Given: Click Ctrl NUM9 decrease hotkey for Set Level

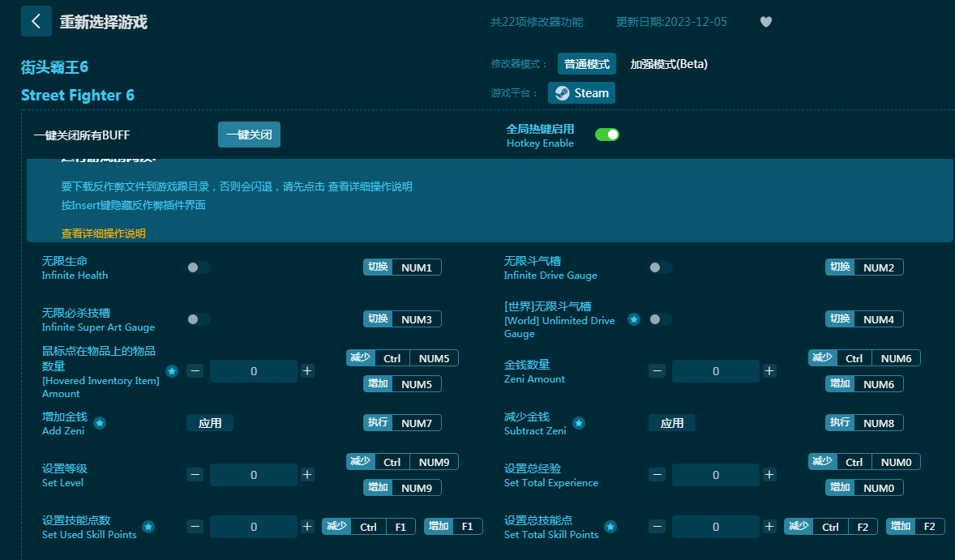Looking at the screenshot, I should (x=403, y=462).
